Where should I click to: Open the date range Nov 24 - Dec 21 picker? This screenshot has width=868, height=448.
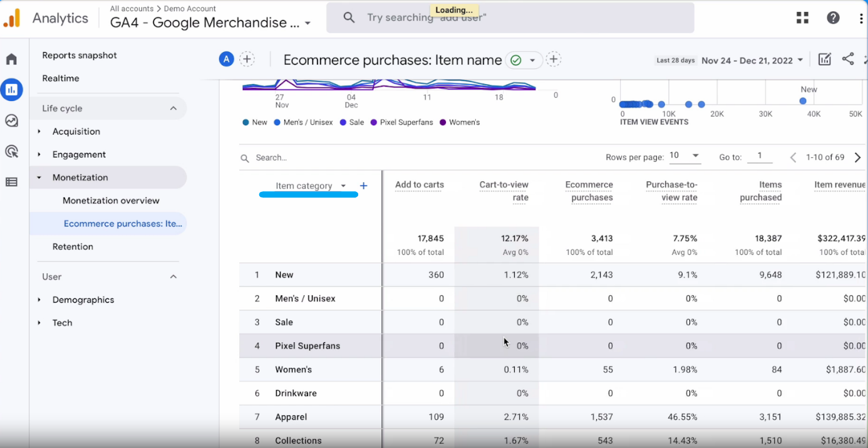pyautogui.click(x=752, y=60)
